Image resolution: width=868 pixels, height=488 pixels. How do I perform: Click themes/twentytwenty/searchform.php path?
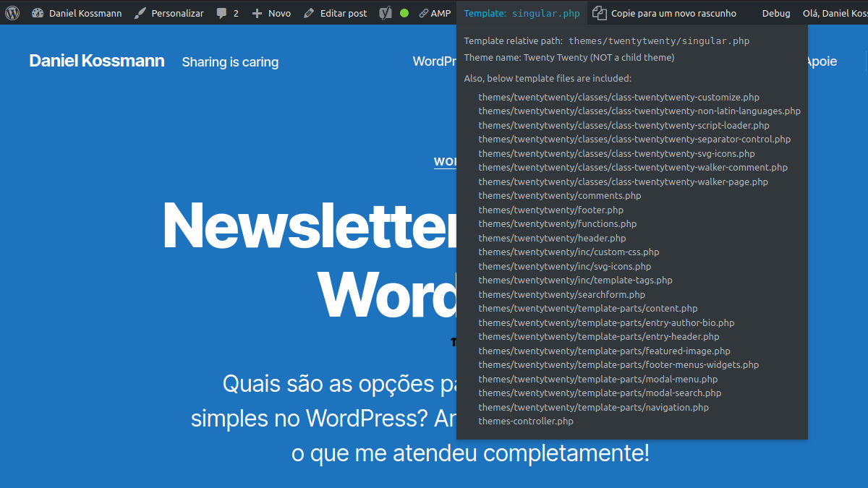coord(561,294)
